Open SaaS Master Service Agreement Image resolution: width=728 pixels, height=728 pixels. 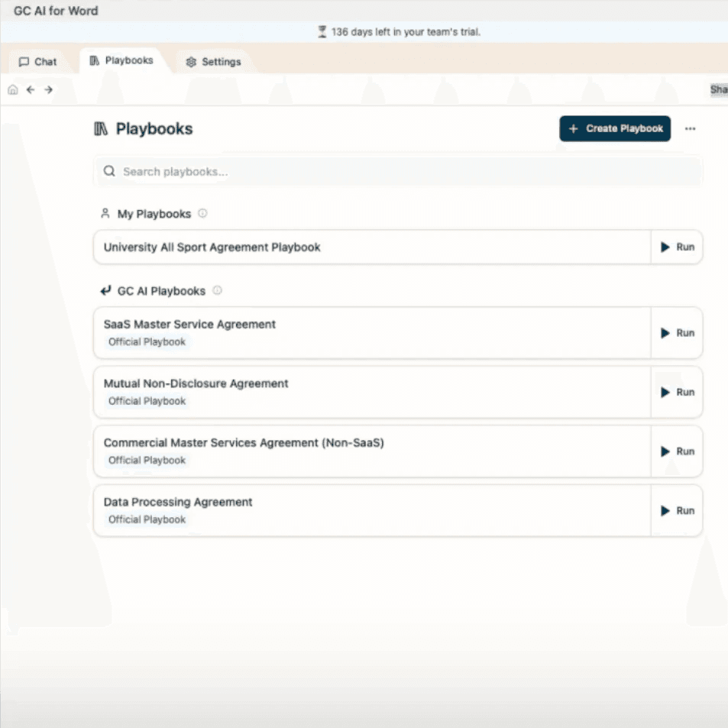pos(372,333)
